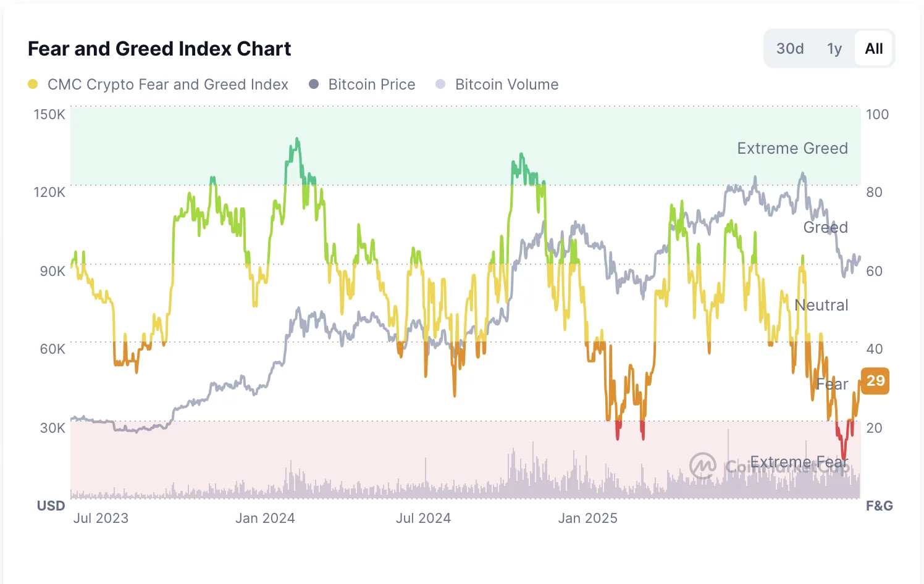Click the dark dot beside Bitcoin Price
924x584 pixels.
point(314,84)
